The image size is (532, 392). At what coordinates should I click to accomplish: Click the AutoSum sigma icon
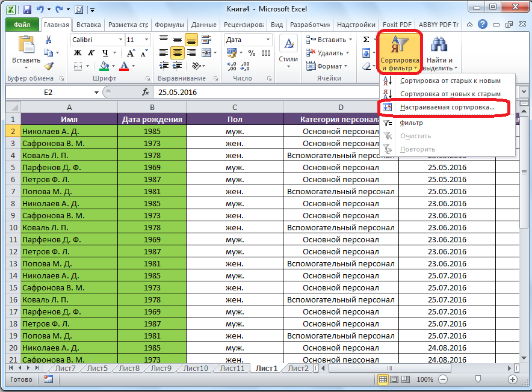[x=366, y=40]
